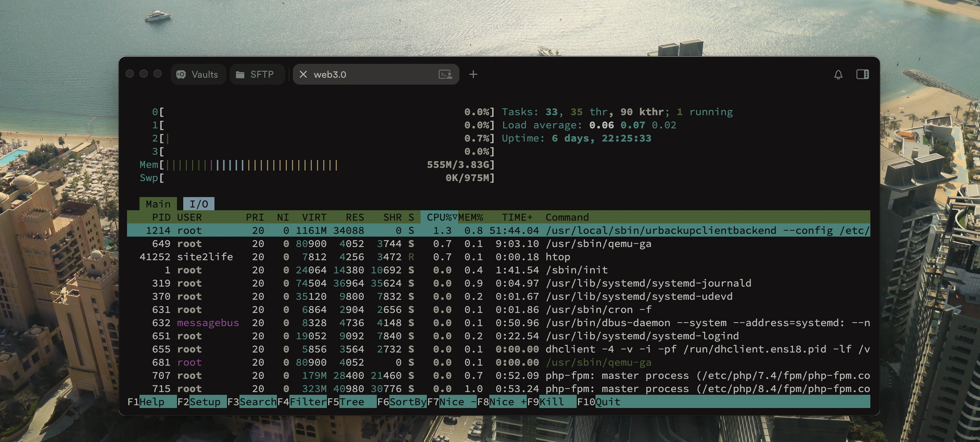Switch to the SFTP tab
The width and height of the screenshot is (980, 442).
tap(262, 75)
